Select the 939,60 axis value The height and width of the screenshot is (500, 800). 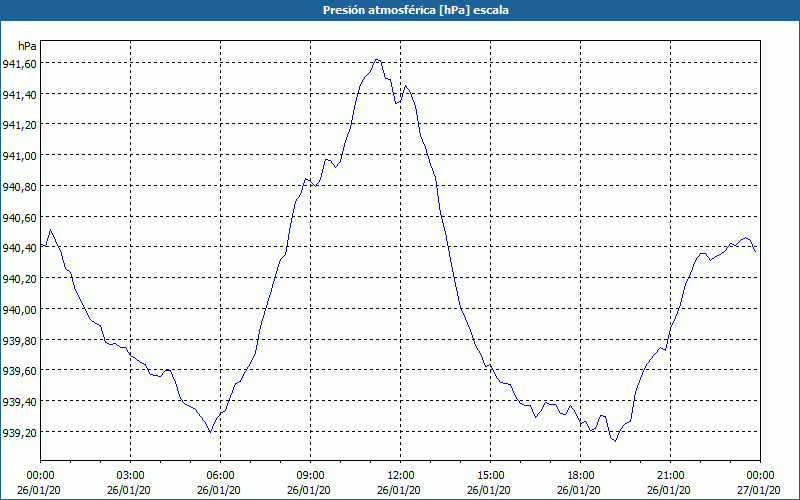point(19,371)
